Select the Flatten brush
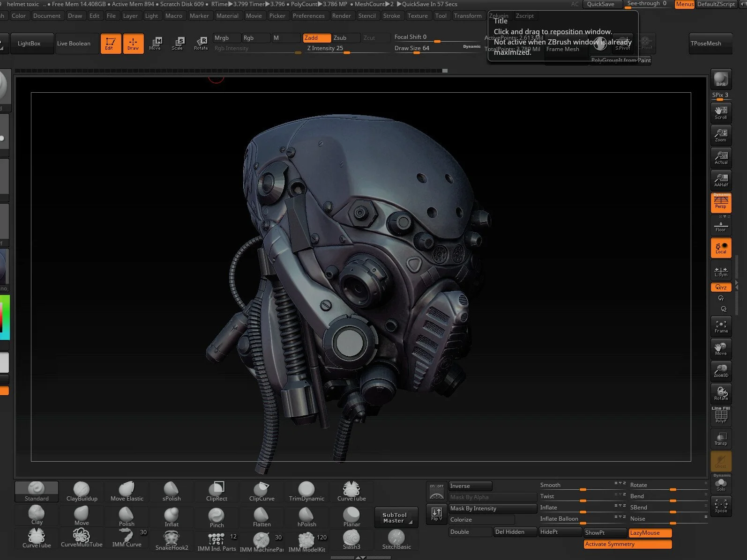Viewport: 747px width, 560px height. click(261, 517)
